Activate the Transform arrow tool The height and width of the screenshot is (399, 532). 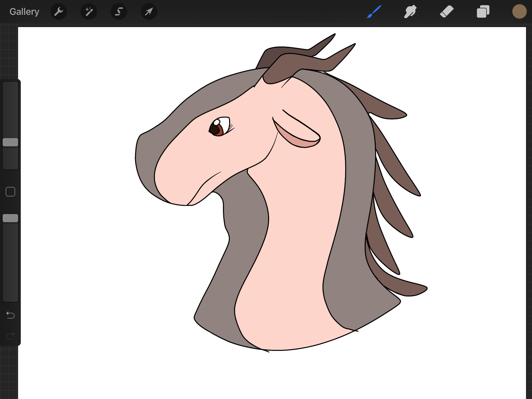[149, 12]
